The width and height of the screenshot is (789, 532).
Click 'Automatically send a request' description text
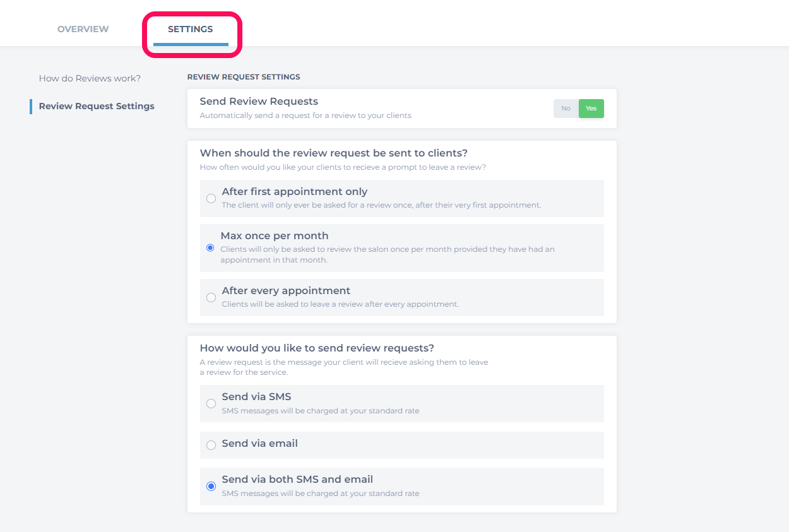(x=306, y=115)
